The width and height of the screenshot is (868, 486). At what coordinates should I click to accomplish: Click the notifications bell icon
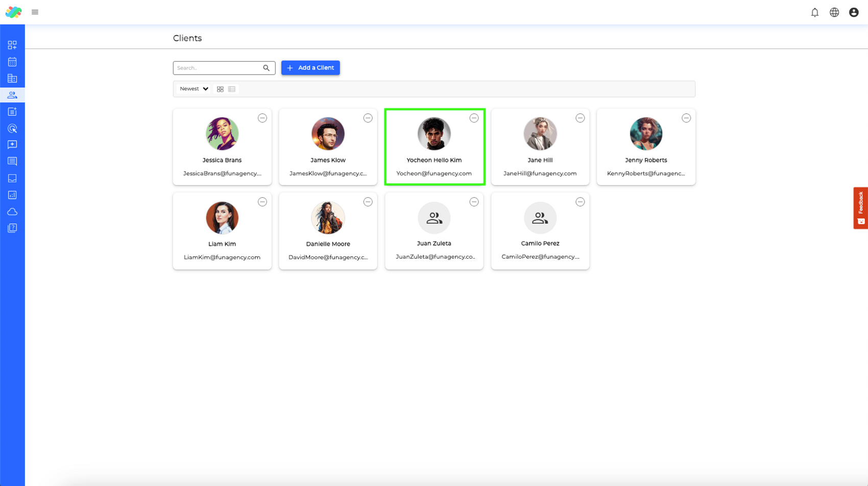(x=814, y=12)
